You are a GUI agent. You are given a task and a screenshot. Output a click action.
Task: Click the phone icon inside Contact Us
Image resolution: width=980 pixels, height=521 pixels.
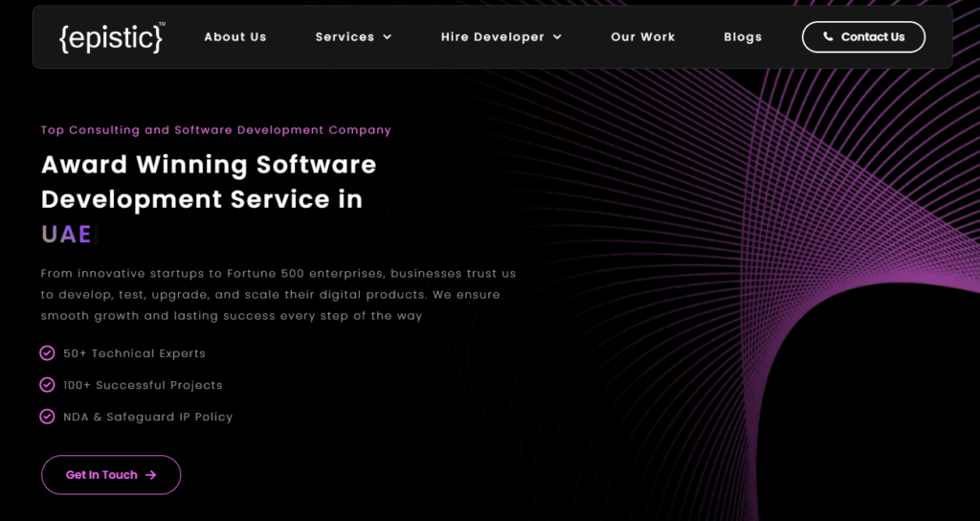(x=828, y=37)
